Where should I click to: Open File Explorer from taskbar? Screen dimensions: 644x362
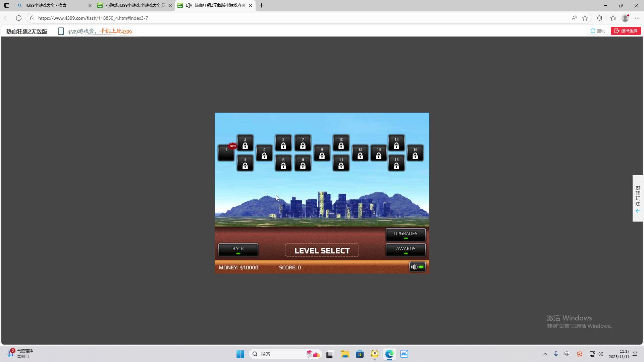345,354
